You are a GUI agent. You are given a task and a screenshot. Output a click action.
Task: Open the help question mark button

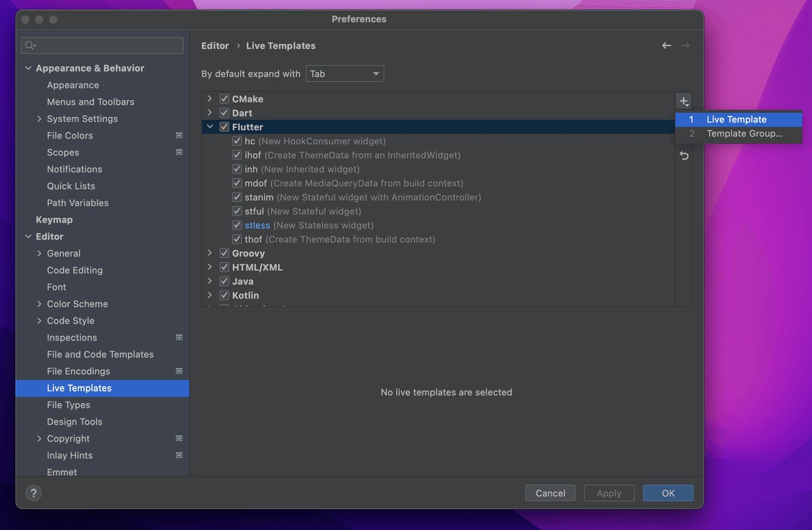point(33,493)
